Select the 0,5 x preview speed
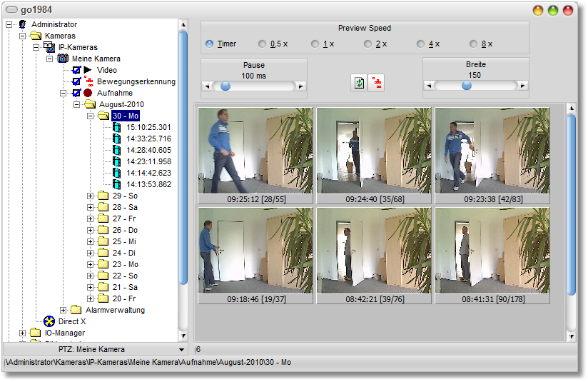The height and width of the screenshot is (382, 588). [262, 44]
